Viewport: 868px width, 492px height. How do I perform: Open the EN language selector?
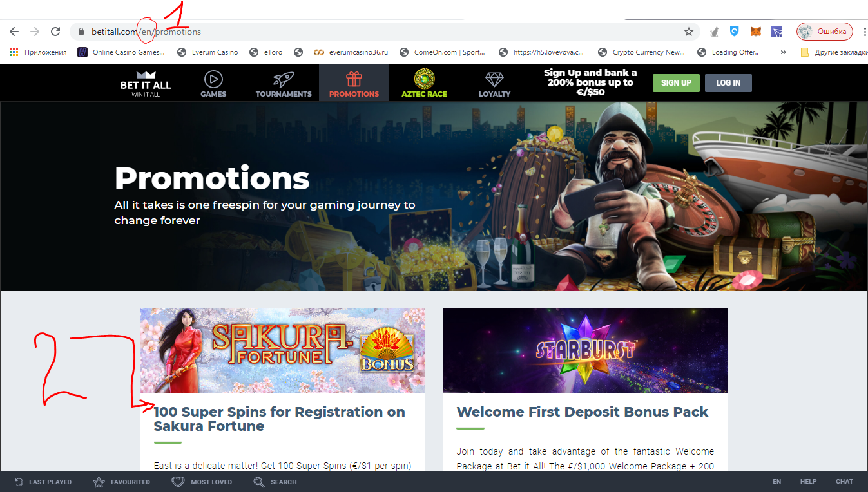pyautogui.click(x=777, y=482)
